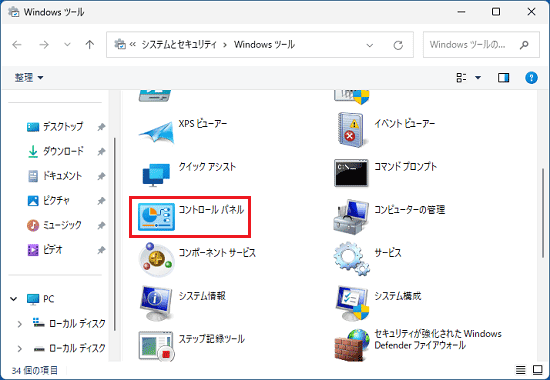550x380 pixels.
Task: Select the first ローカル ディスク drive
Action: [x=69, y=324]
